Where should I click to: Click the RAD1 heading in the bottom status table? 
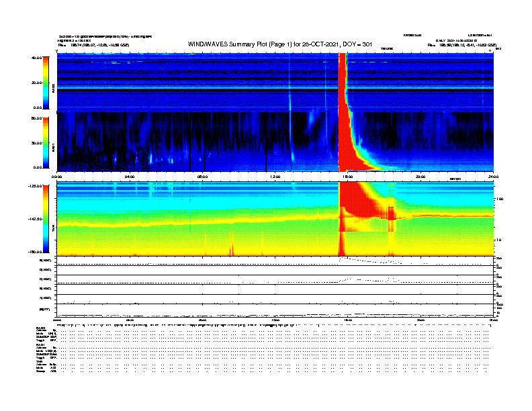(x=41, y=345)
